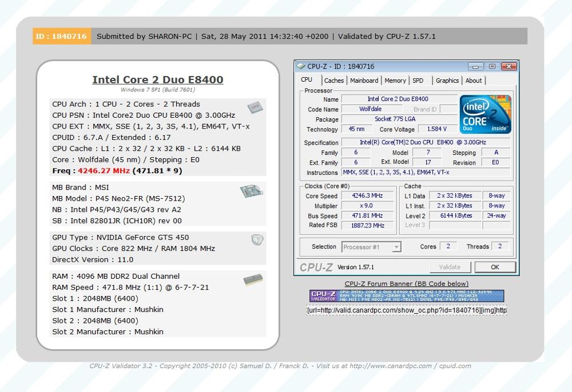
Task: Switch to the Caches tab
Action: click(x=334, y=81)
